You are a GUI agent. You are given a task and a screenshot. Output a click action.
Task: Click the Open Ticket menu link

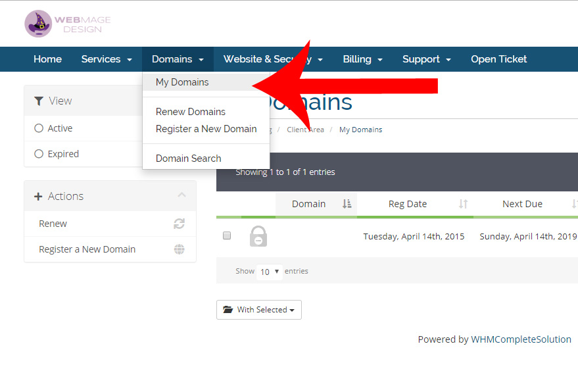(x=498, y=59)
